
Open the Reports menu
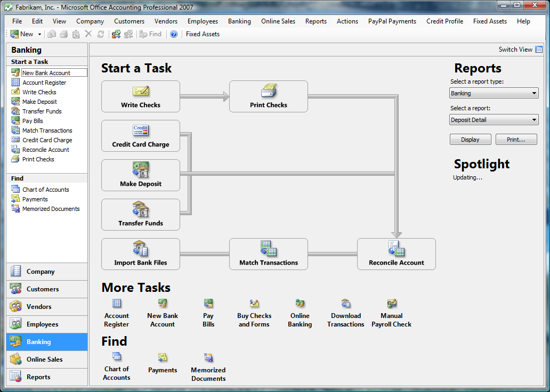click(316, 21)
